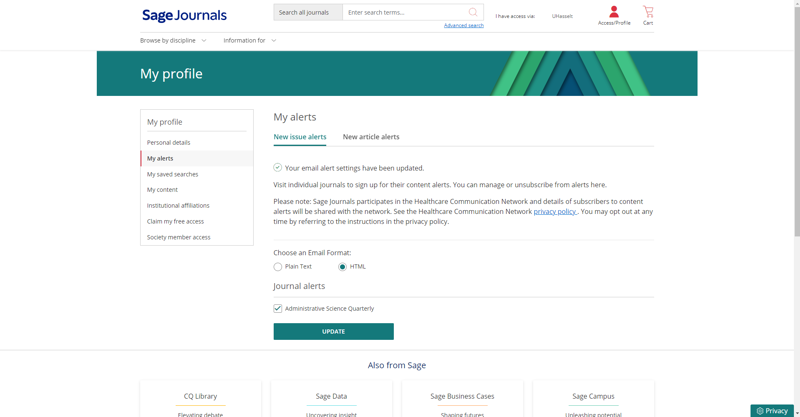Select the HTML email format option
Image resolution: width=800 pixels, height=417 pixels.
pos(342,267)
